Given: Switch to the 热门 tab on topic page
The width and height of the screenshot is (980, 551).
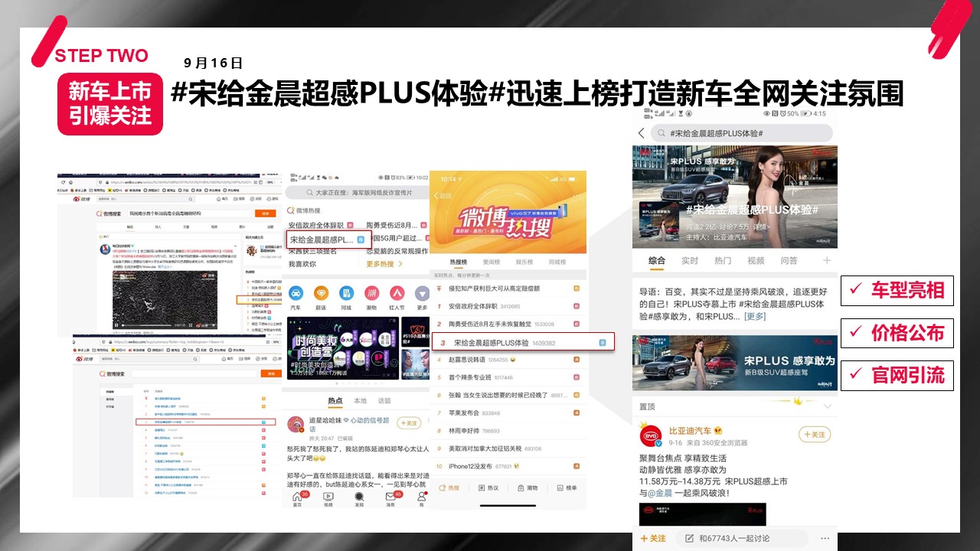Looking at the screenshot, I should [x=723, y=261].
